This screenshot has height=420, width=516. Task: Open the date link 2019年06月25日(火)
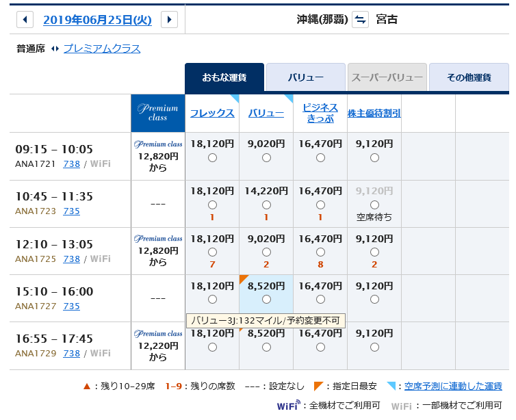tap(97, 20)
